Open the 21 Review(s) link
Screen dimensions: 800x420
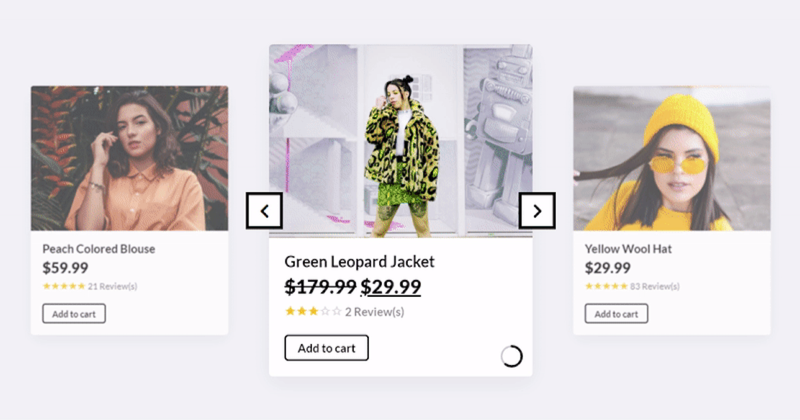[112, 286]
